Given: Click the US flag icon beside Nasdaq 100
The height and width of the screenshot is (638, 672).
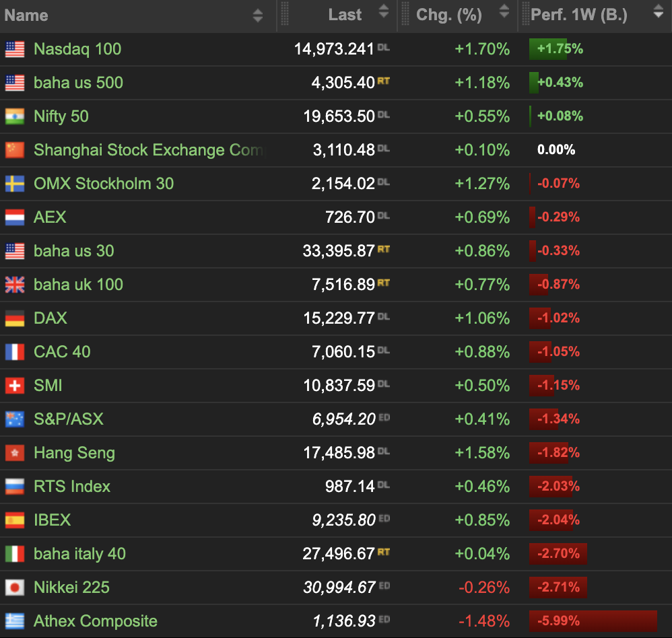Looking at the screenshot, I should click(x=15, y=49).
